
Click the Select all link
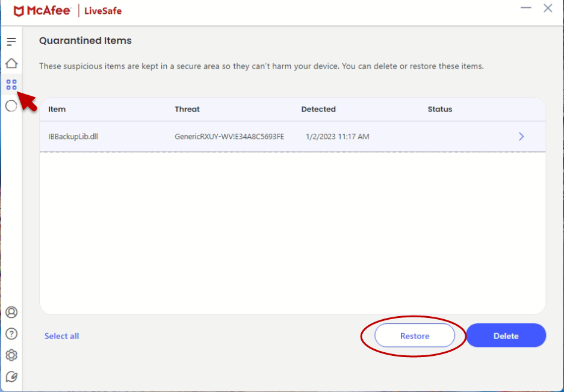pos(61,336)
